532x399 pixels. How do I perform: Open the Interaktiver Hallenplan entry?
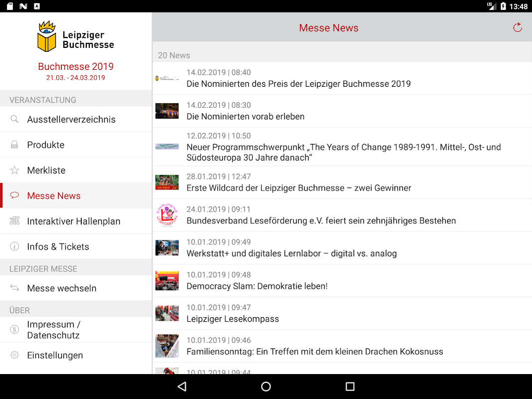(x=76, y=221)
